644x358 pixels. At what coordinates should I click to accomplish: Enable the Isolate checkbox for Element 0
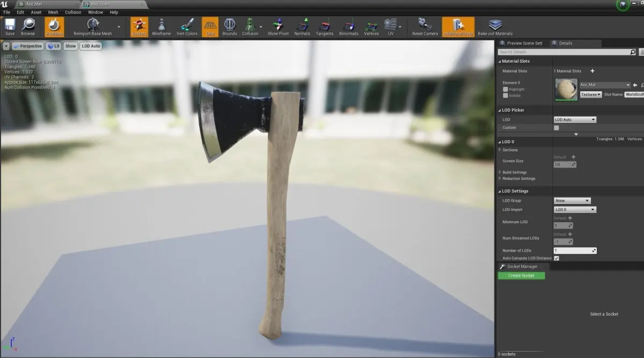click(x=505, y=95)
